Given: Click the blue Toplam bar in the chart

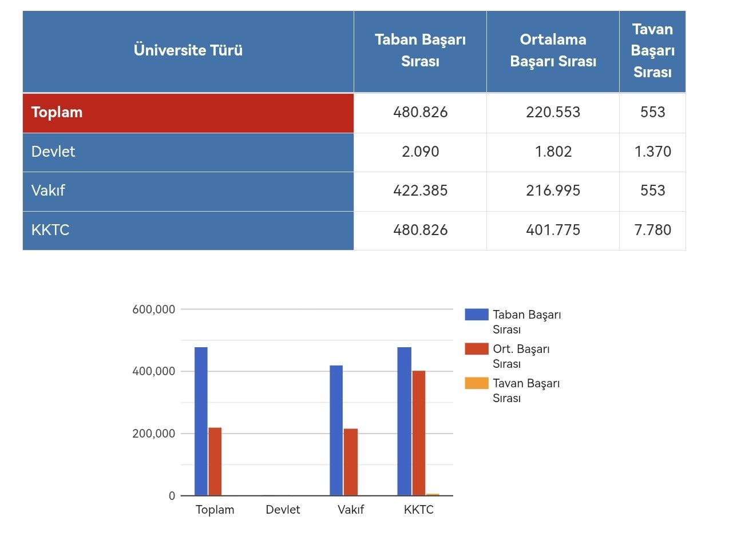Looking at the screenshot, I should point(201,421).
